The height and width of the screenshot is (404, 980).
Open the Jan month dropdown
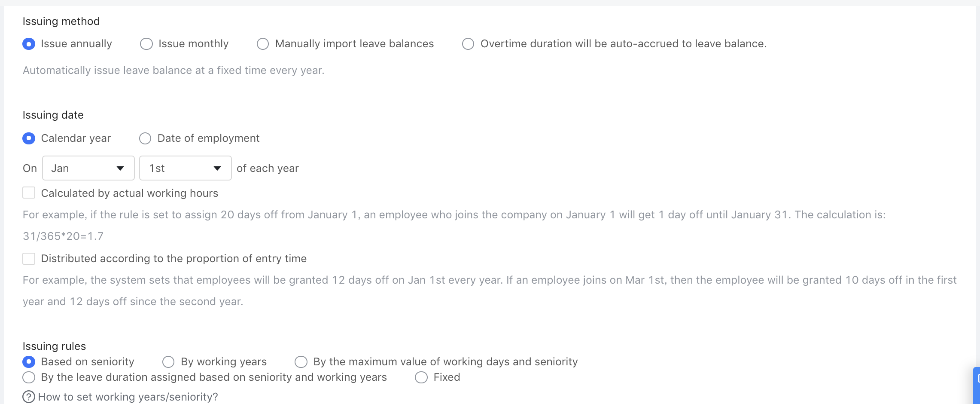(88, 168)
